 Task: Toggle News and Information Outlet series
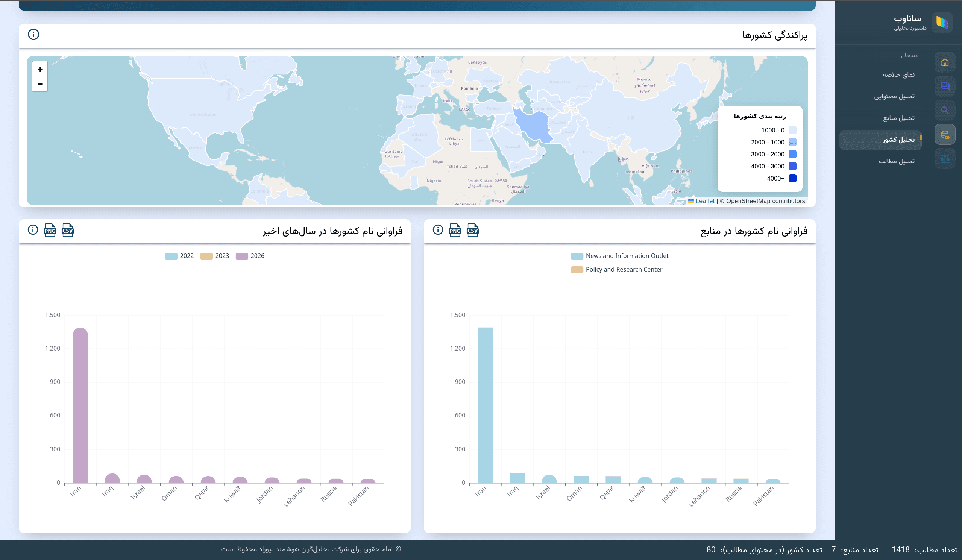619,256
